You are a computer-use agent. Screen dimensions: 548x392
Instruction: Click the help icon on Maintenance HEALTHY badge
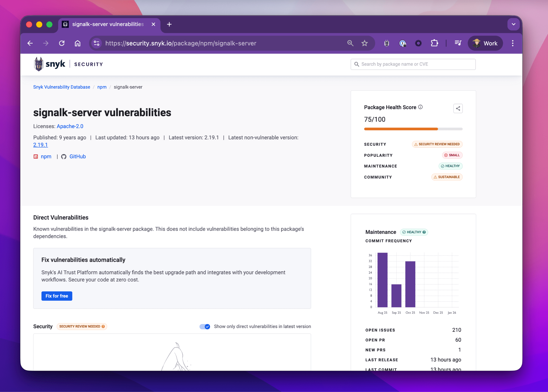click(x=424, y=232)
